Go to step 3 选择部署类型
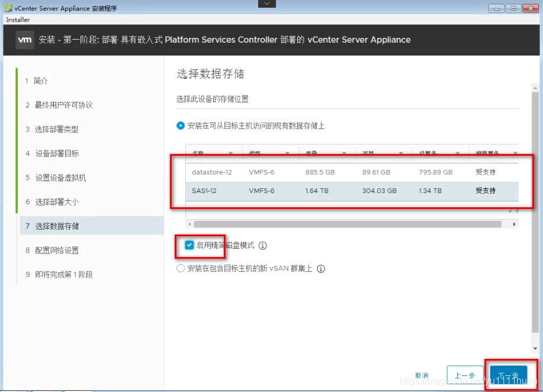 (52, 130)
